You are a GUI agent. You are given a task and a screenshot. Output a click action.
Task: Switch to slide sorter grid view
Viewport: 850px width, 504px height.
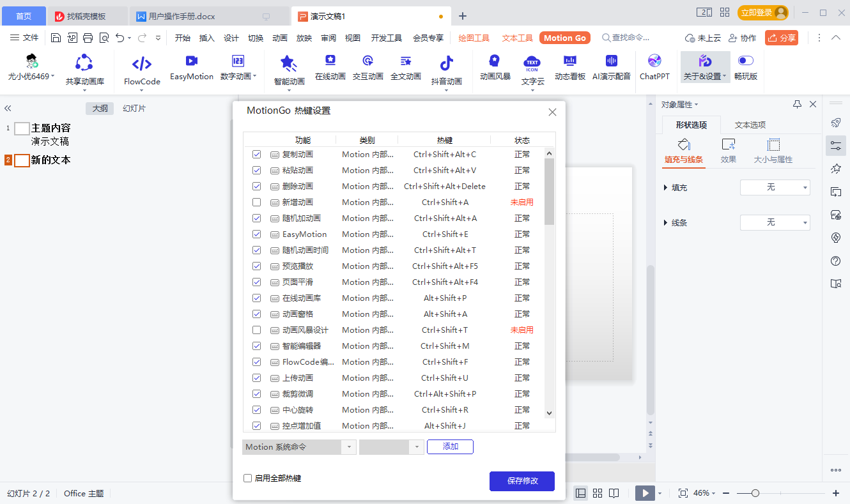click(598, 493)
